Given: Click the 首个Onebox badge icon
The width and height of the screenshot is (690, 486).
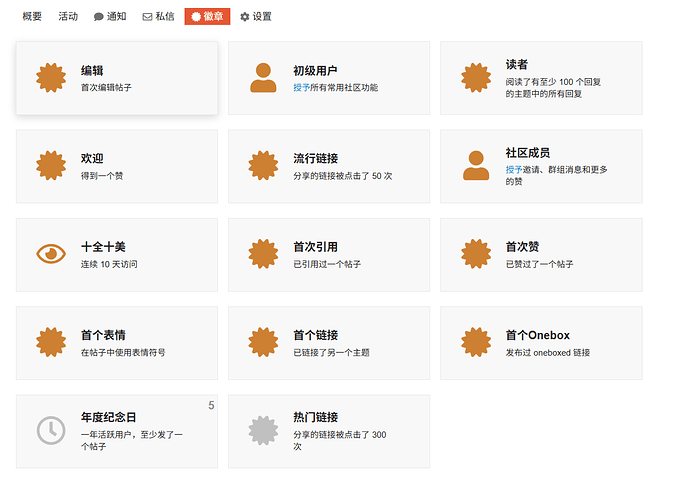Looking at the screenshot, I should point(476,342).
